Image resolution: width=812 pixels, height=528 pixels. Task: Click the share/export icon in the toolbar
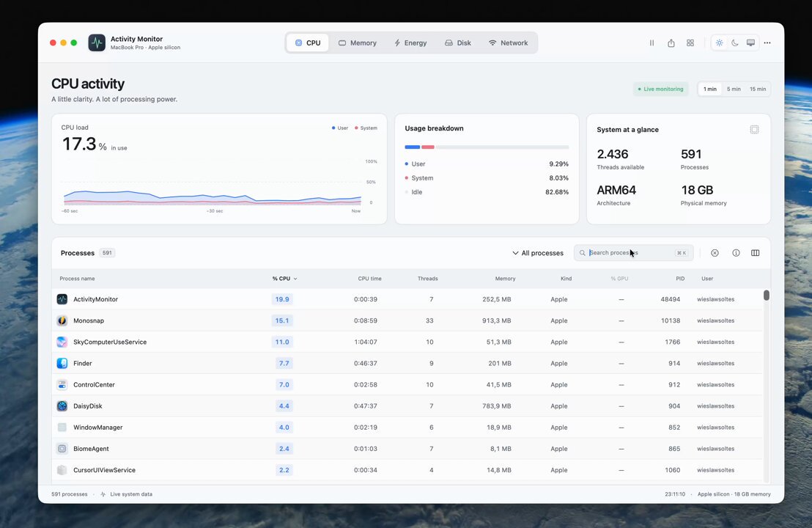click(671, 43)
